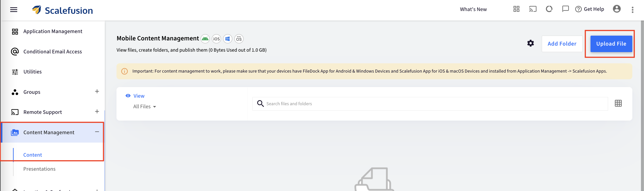
Task: Switch to grid view layout icon
Action: 618,103
